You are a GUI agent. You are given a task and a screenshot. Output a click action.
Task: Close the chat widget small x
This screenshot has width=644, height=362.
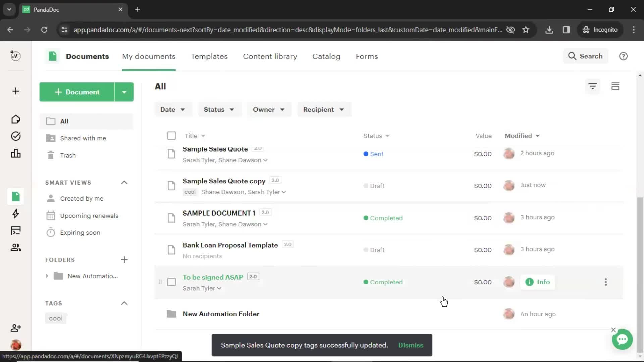[613, 330]
